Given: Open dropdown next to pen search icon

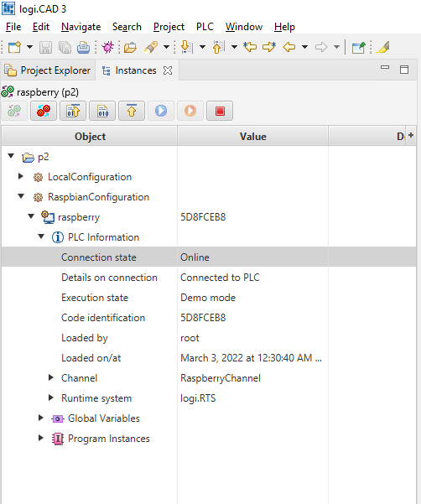Looking at the screenshot, I should [166, 47].
